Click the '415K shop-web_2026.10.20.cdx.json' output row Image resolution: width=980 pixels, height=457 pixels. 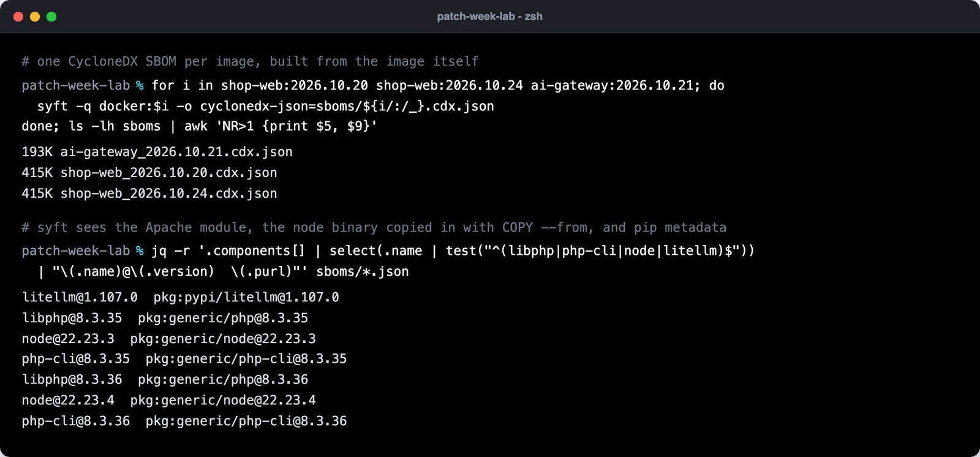tap(149, 173)
